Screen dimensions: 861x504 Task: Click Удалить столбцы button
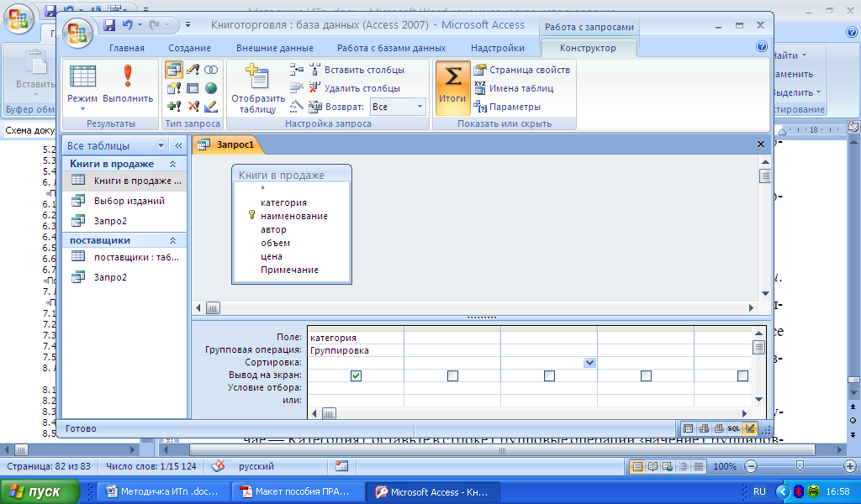(354, 88)
